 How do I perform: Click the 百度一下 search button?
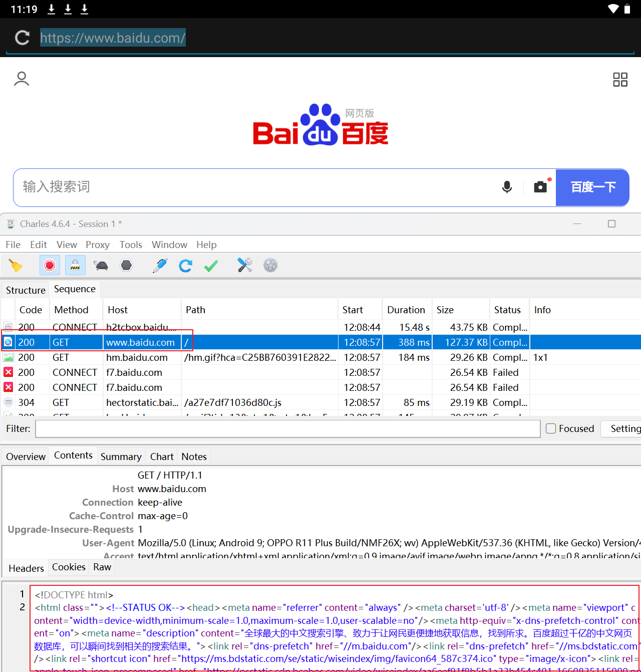click(593, 187)
